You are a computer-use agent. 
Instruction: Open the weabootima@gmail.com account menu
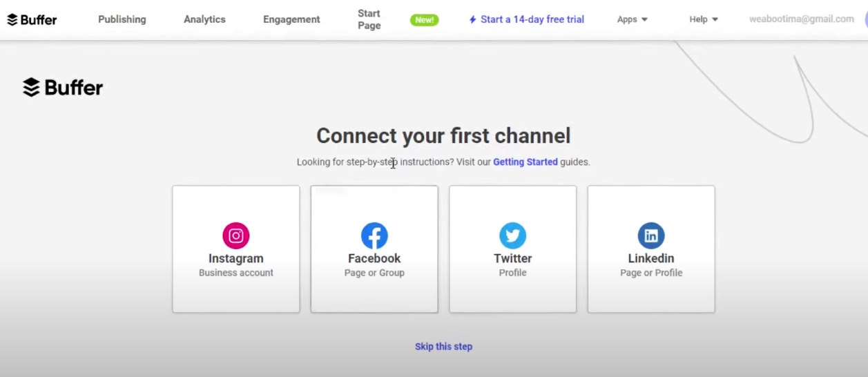tap(802, 19)
